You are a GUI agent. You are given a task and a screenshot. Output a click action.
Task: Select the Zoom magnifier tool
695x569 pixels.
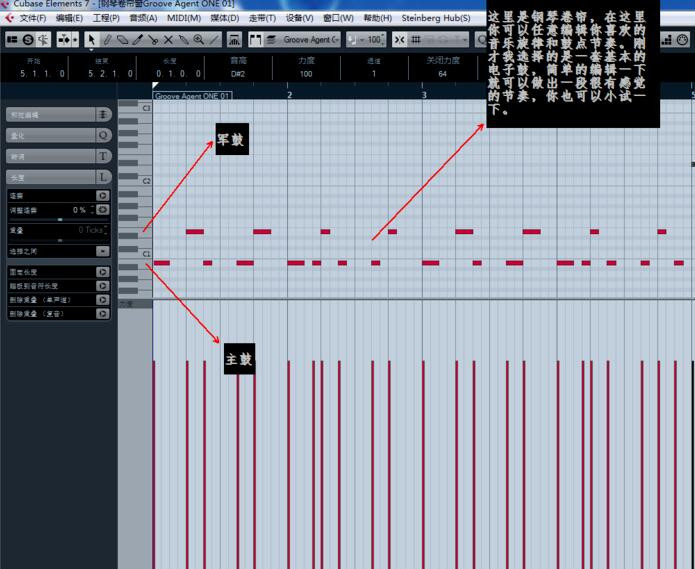[x=199, y=39]
